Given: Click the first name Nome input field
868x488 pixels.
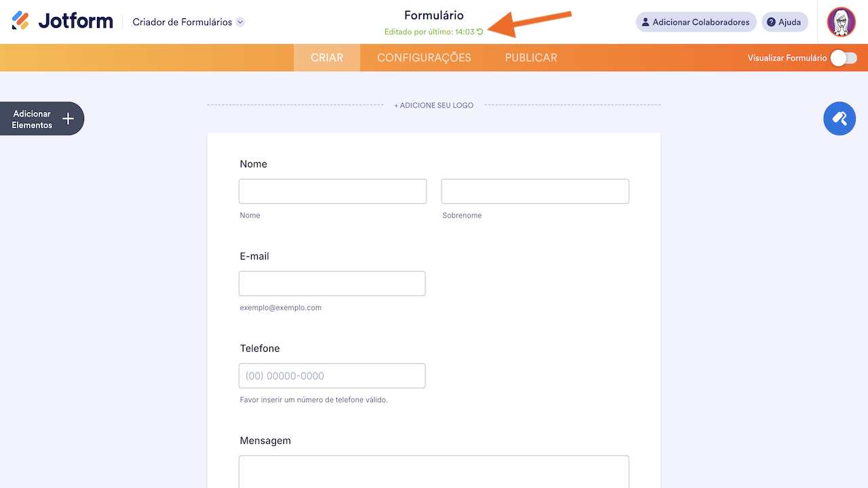Looking at the screenshot, I should (x=332, y=191).
